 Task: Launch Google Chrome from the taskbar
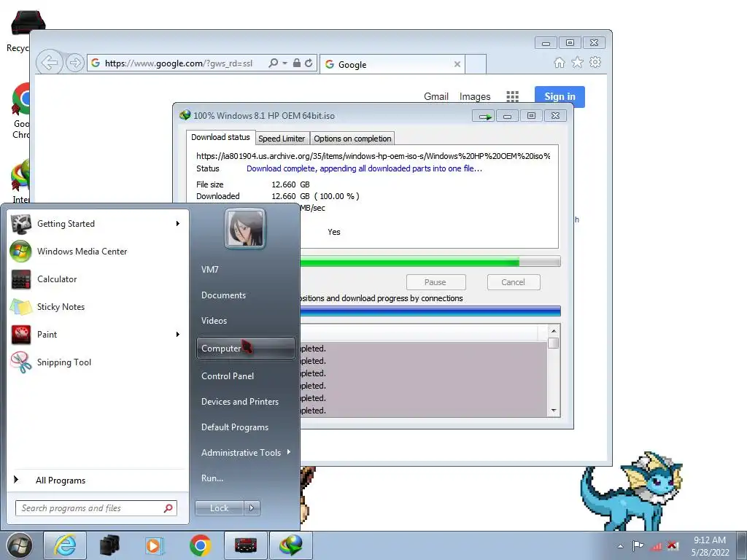[200, 545]
